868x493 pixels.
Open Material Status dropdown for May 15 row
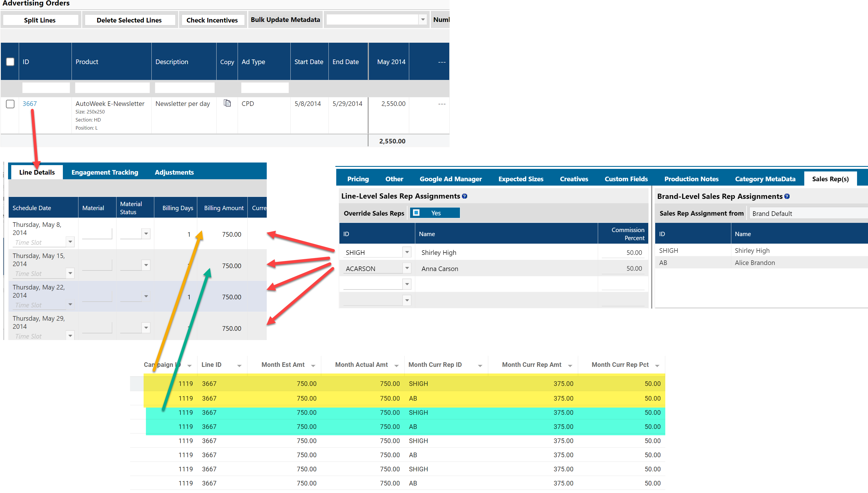(x=146, y=265)
